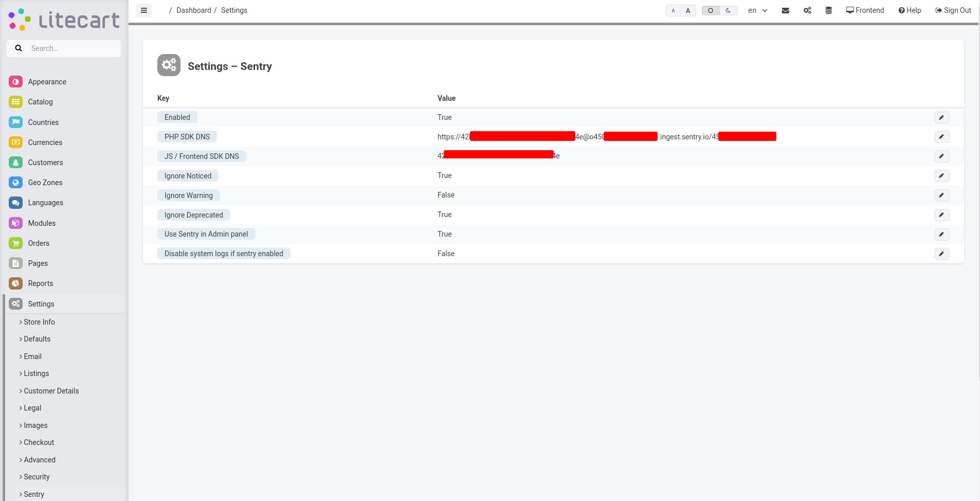This screenshot has height=501, width=980.
Task: Click the settings gears icon in top bar
Action: pos(807,10)
